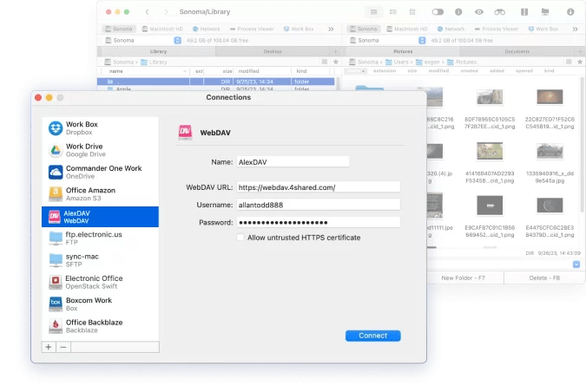Click the Connect button

coord(373,336)
